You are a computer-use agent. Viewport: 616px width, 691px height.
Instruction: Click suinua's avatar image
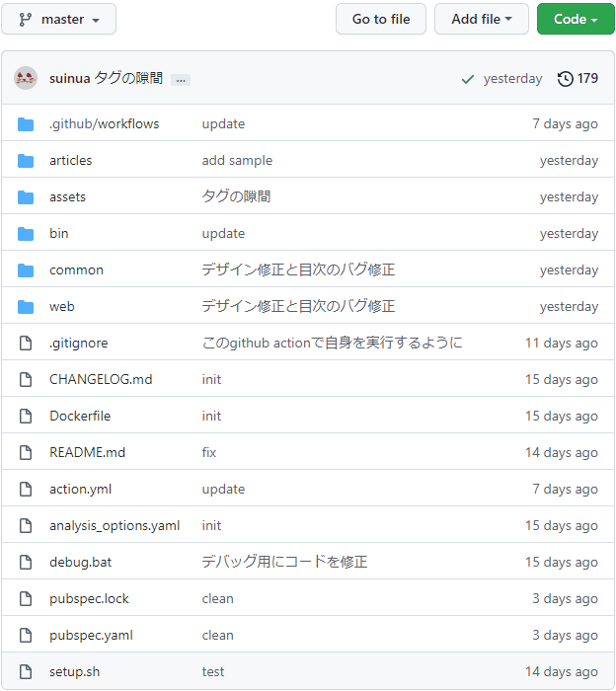[26, 78]
